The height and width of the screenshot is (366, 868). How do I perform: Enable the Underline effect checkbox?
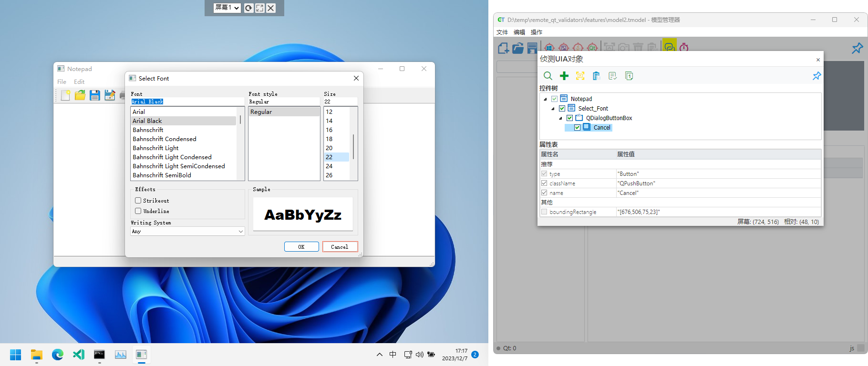coord(138,211)
